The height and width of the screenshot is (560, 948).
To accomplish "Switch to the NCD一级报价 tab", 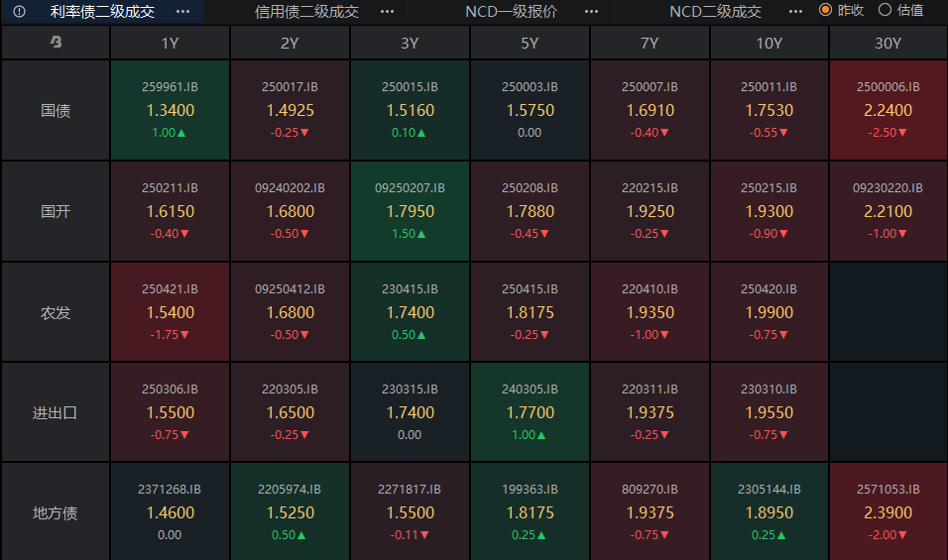I will [x=511, y=11].
